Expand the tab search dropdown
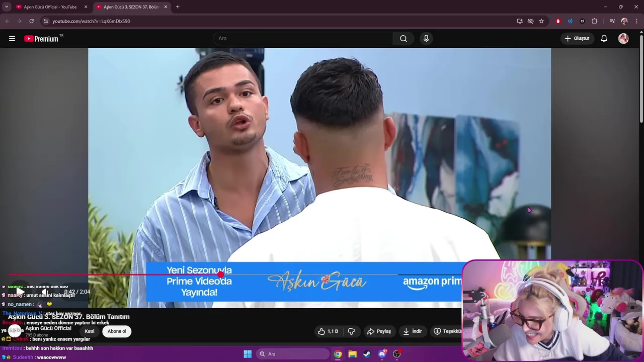This screenshot has width=644, height=362. coord(7,7)
